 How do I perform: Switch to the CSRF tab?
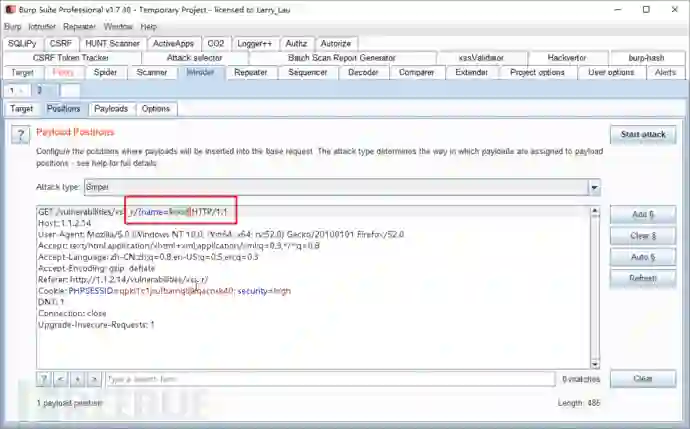(x=61, y=44)
